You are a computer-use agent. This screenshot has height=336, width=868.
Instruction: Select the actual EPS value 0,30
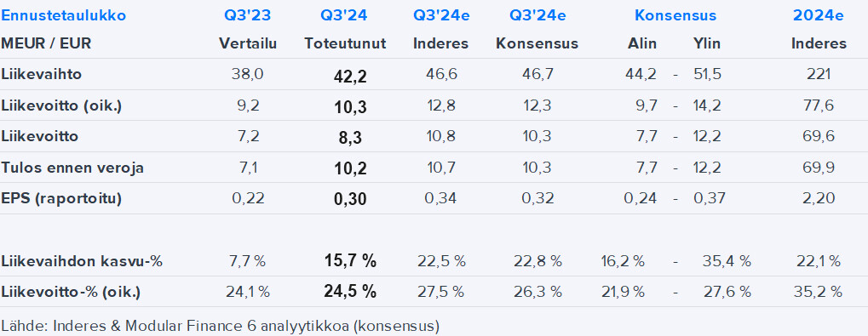pyautogui.click(x=350, y=200)
